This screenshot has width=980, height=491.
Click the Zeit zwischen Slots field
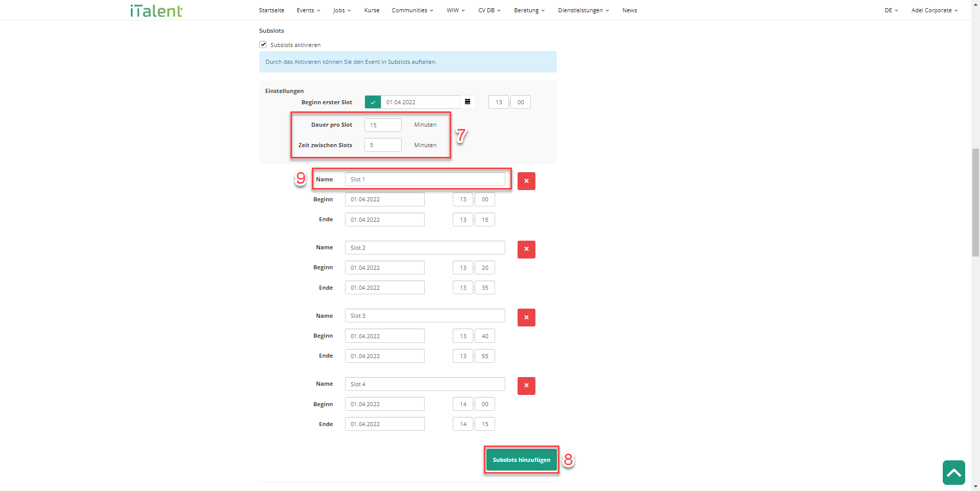pos(383,145)
